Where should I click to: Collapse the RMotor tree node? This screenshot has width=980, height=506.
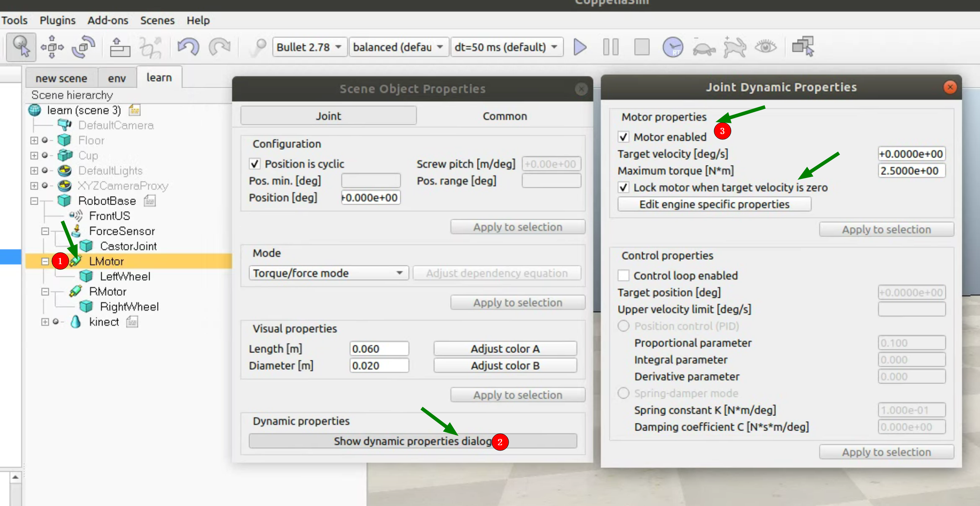(45, 292)
